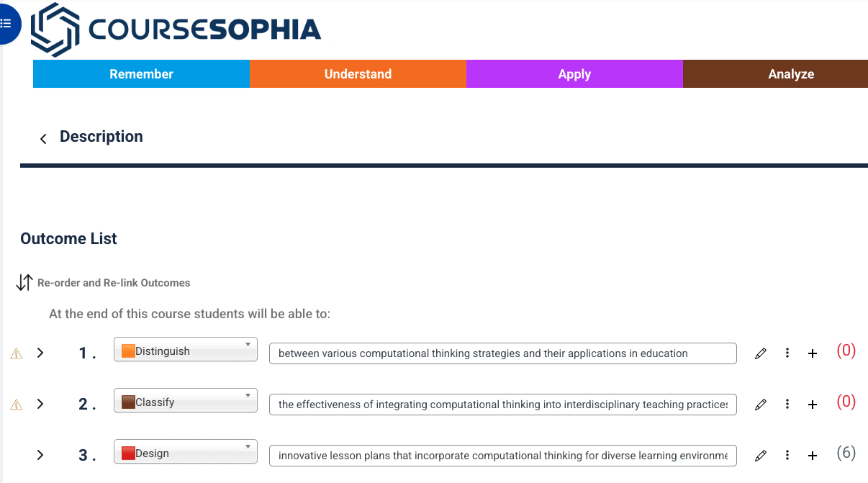Expand outcome 3 chevron
The image size is (868, 483).
click(40, 455)
